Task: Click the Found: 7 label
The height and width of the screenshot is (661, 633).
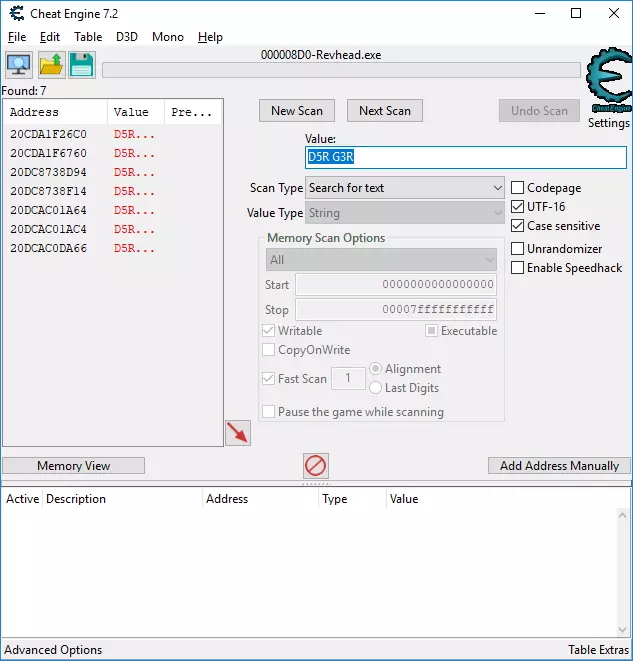Action: 24,91
